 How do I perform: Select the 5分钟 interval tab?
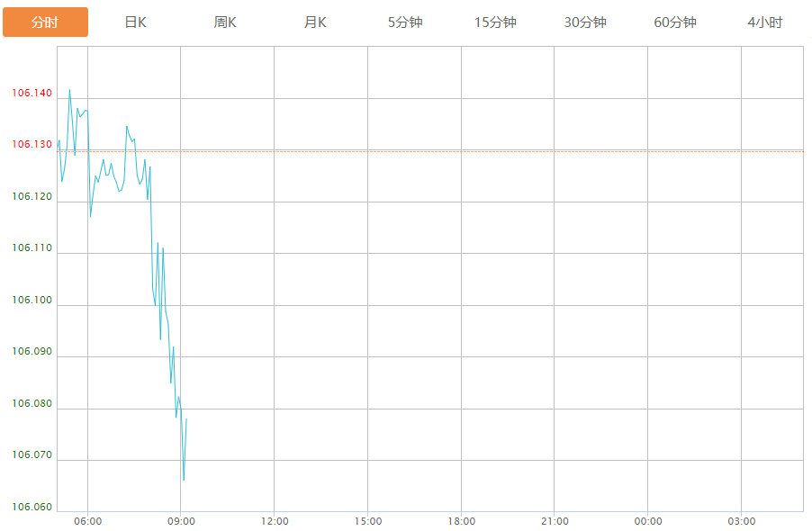click(x=405, y=22)
